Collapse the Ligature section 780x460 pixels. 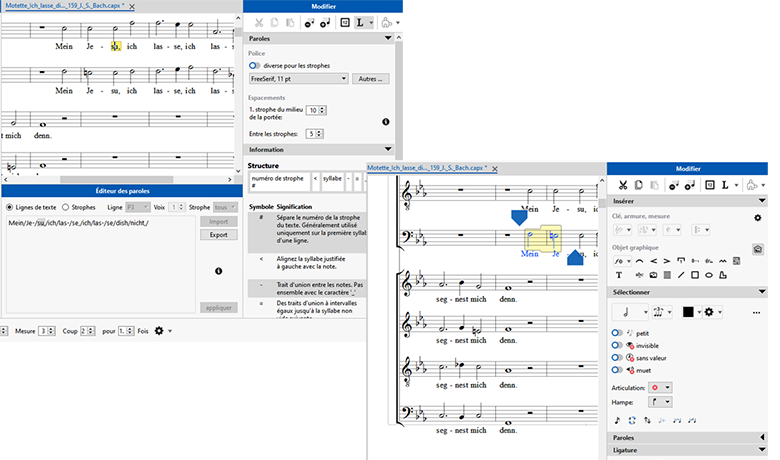tap(762, 450)
